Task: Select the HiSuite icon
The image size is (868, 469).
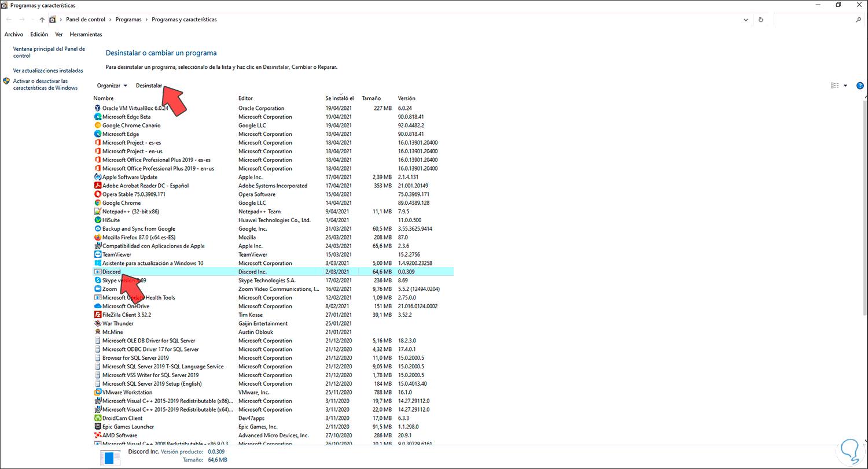Action: (x=97, y=220)
